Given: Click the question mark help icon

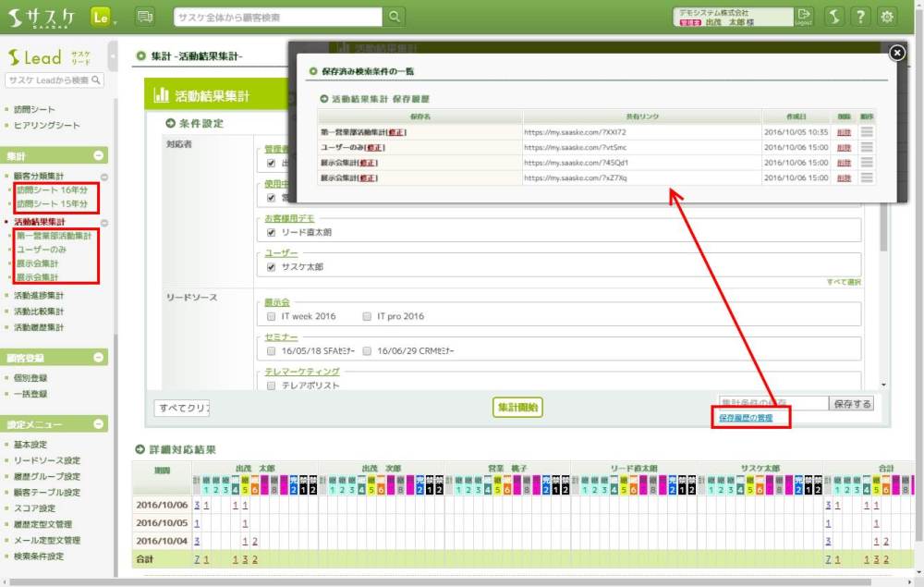Looking at the screenshot, I should (860, 17).
